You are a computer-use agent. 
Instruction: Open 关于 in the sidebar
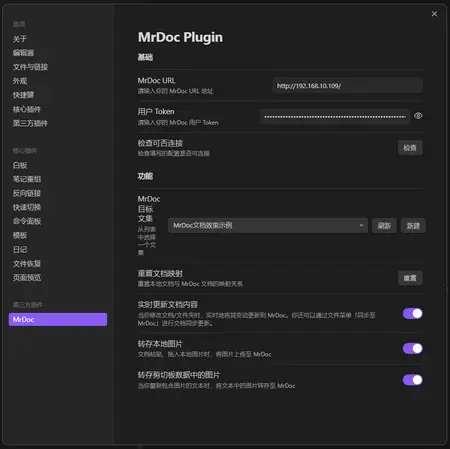pos(20,39)
